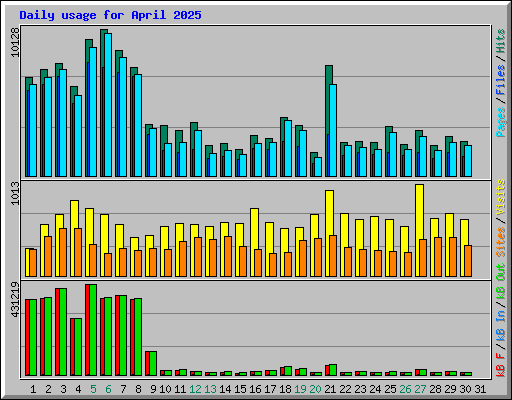Click the green "kB Out" legend label

coord(501,282)
